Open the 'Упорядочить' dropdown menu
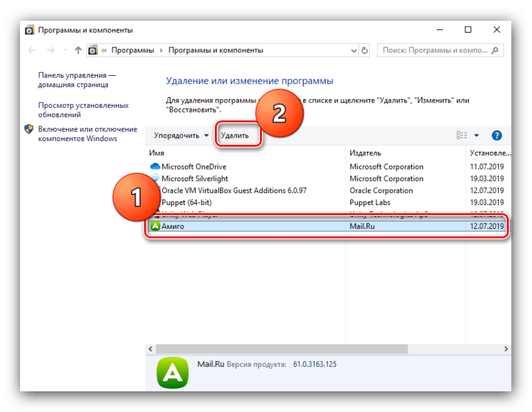Viewport: 532px width, 412px height. coord(181,136)
